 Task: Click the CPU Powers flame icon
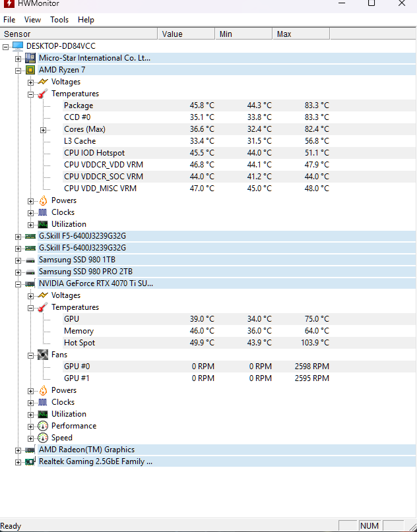pos(43,200)
